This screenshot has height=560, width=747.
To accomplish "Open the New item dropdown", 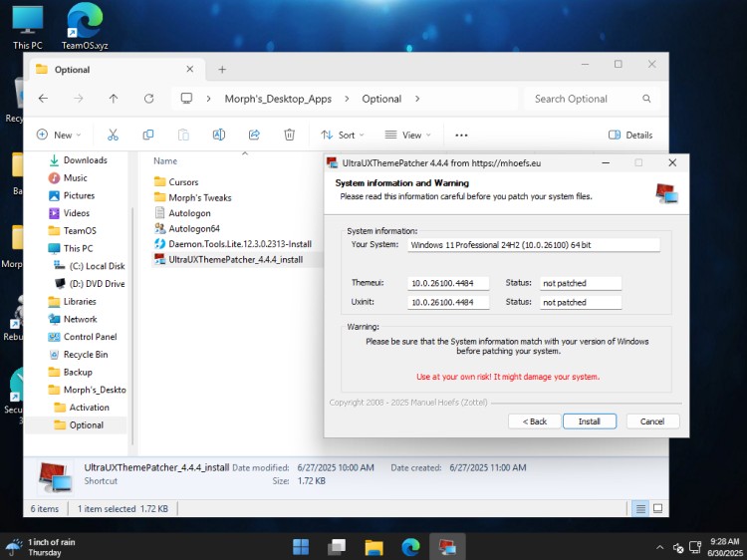I will tap(59, 135).
